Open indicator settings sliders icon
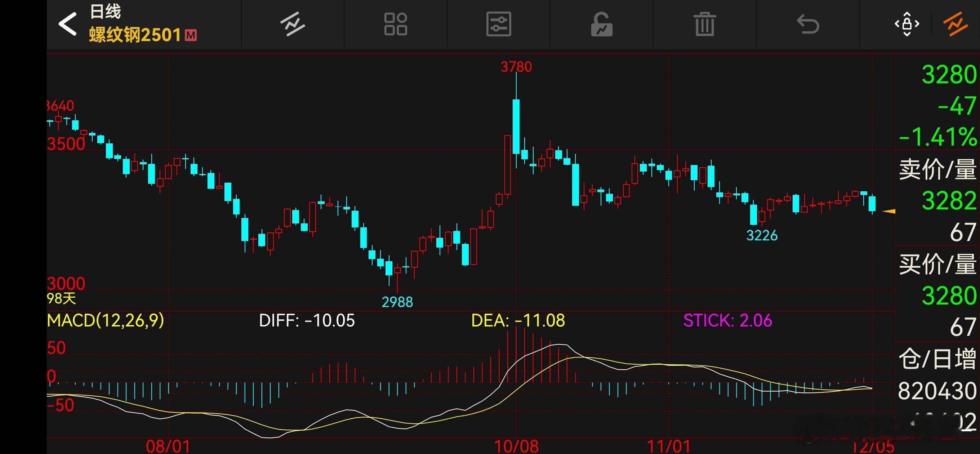 click(x=498, y=24)
